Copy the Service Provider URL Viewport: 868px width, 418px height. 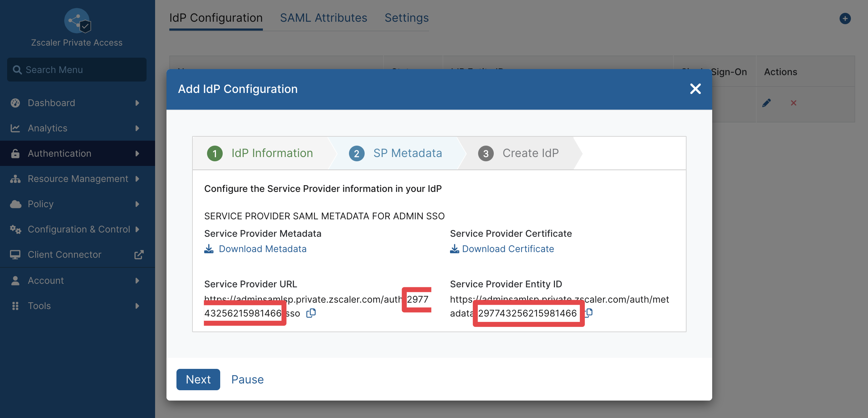pos(311,313)
